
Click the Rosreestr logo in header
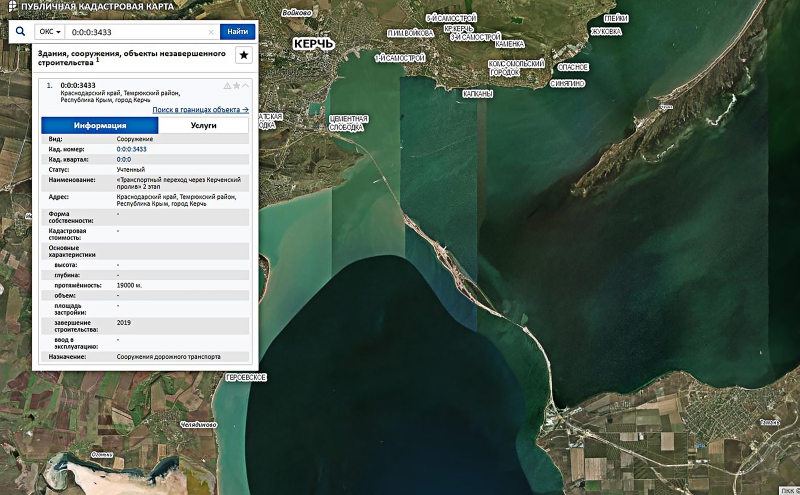click(11, 8)
